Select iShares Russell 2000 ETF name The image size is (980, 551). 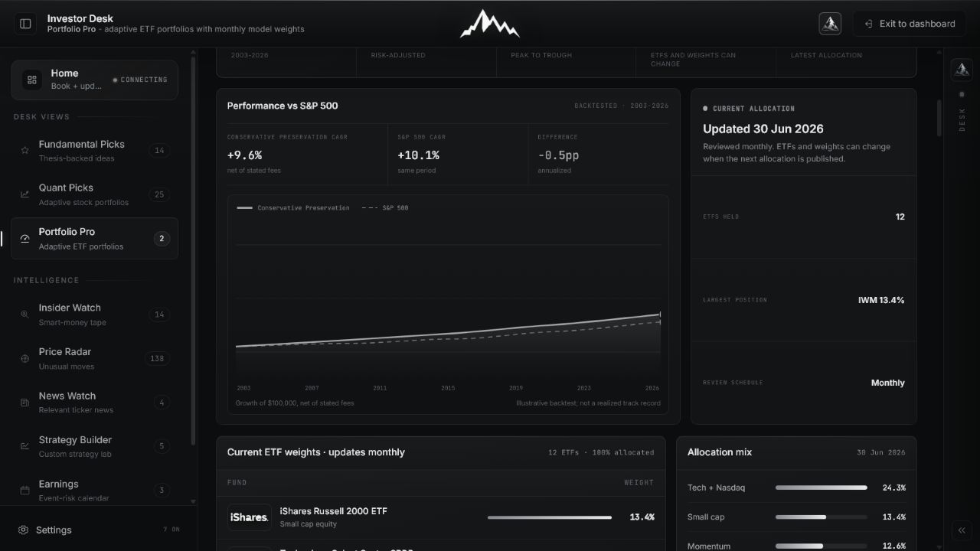click(x=334, y=510)
